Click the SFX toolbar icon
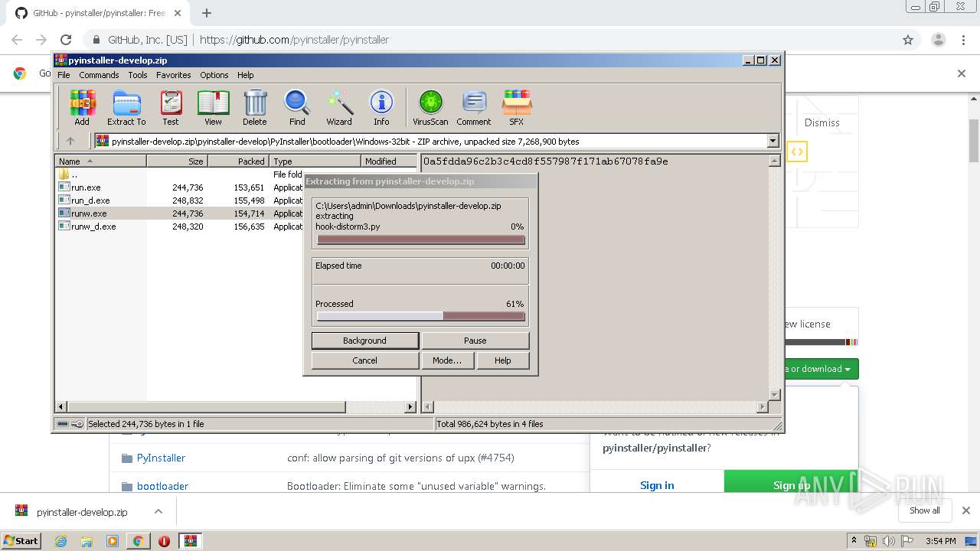Screen dimensions: 980x551 [517, 107]
